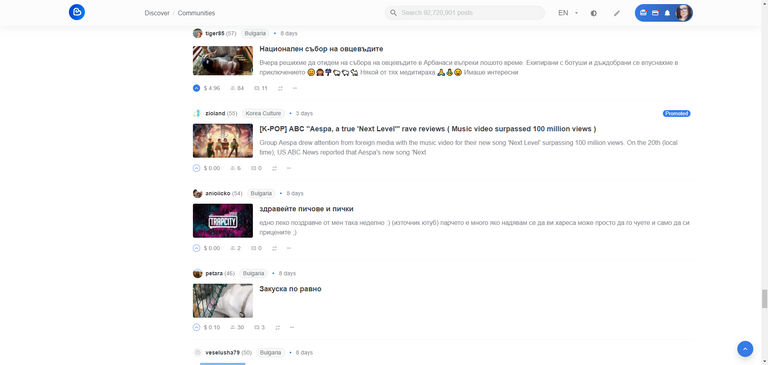
Task: Open the K-POP Aespa Next Level post title
Action: (x=428, y=129)
